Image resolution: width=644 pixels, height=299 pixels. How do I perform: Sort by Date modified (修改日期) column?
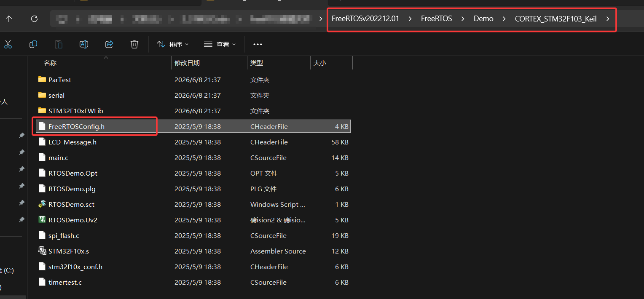[x=187, y=63]
